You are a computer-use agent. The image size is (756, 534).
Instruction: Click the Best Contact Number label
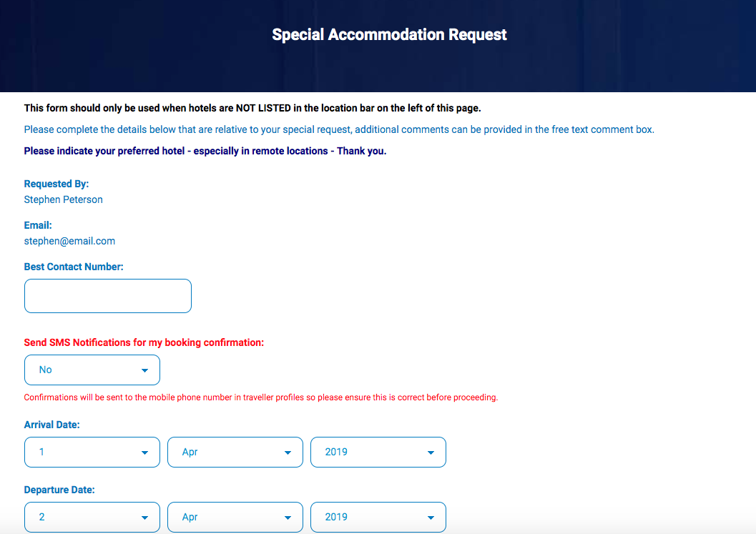pos(74,267)
